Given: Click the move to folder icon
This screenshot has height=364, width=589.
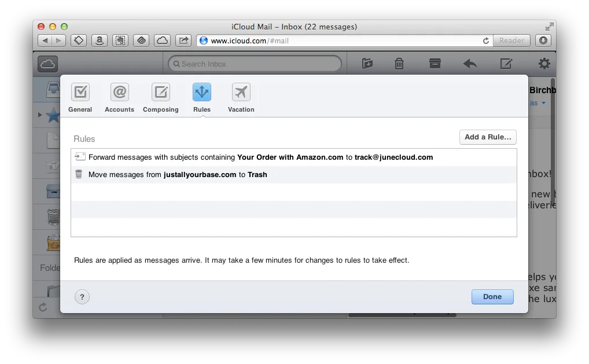Looking at the screenshot, I should pyautogui.click(x=367, y=64).
